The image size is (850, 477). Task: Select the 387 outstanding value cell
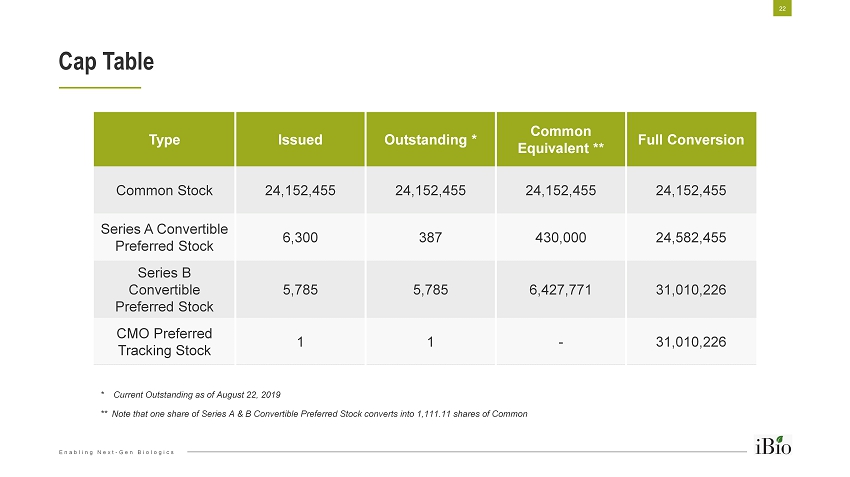[x=430, y=238]
